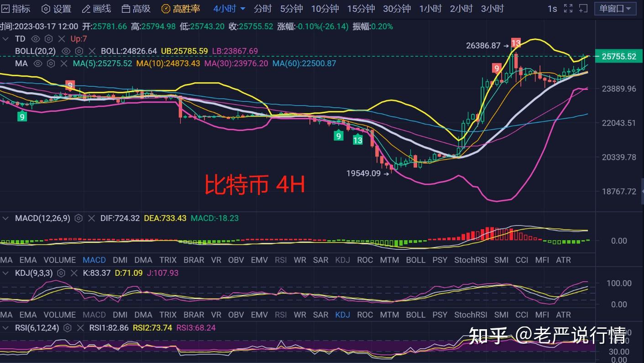The height and width of the screenshot is (363, 644).
Task: Enter fullscreen with the expand arrows icon
Action: 567,8
